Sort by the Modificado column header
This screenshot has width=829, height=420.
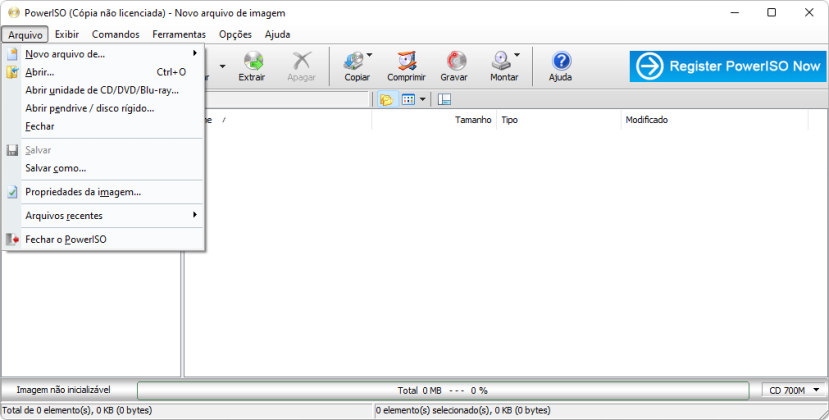(x=715, y=120)
